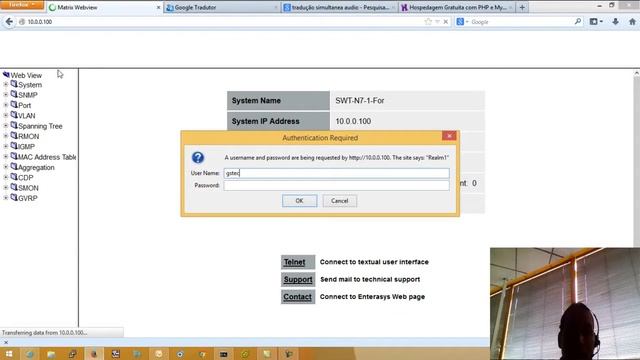Switch to the Hospedagem Gratuita com PHP tab
The height and width of the screenshot is (360, 640).
456,7
